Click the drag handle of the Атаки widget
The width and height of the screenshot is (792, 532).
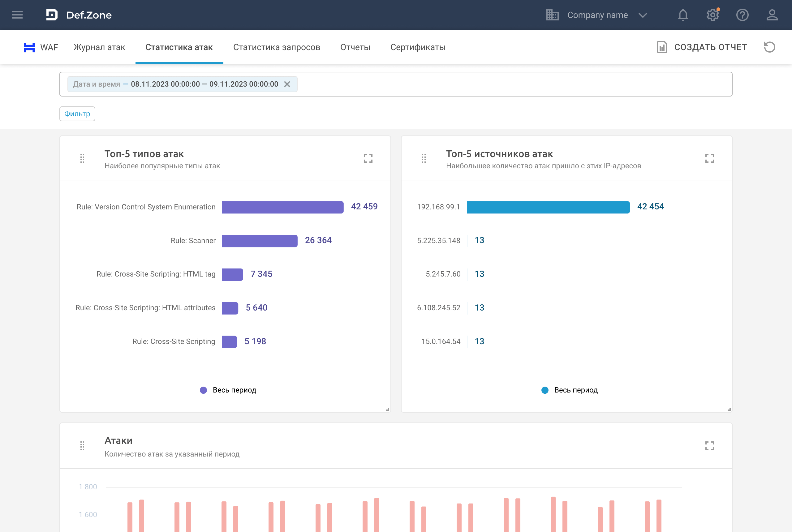pyautogui.click(x=82, y=445)
